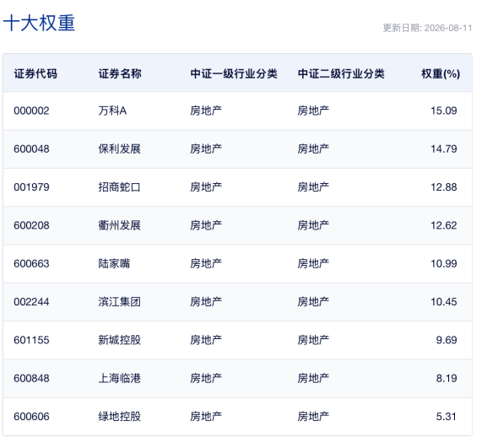Select the 万科A security name

112,111
